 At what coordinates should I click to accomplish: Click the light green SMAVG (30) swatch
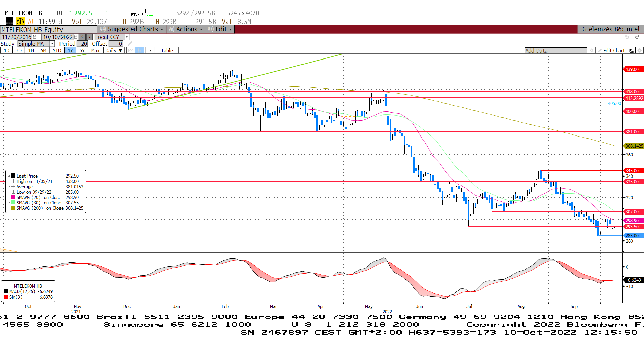(13, 203)
